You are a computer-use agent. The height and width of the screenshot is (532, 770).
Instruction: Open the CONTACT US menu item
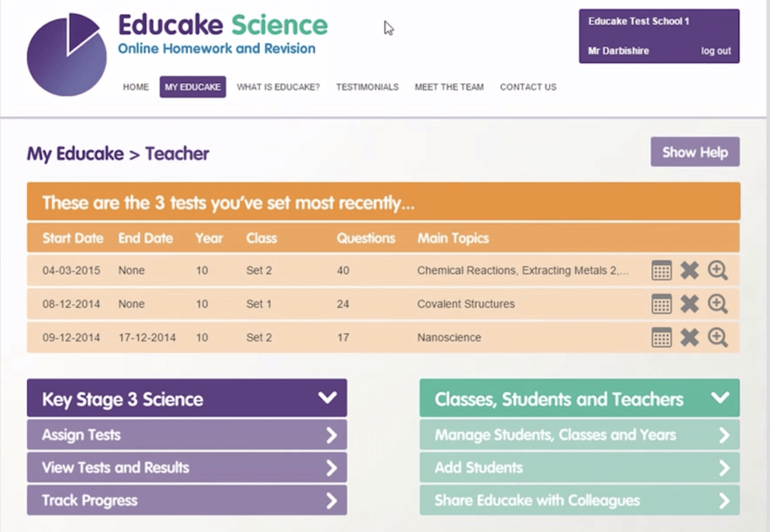pyautogui.click(x=528, y=87)
